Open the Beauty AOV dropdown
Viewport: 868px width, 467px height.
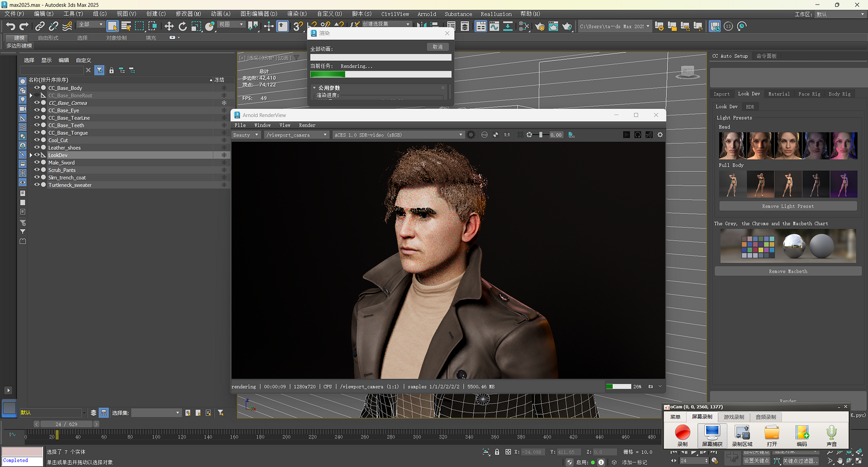[246, 135]
